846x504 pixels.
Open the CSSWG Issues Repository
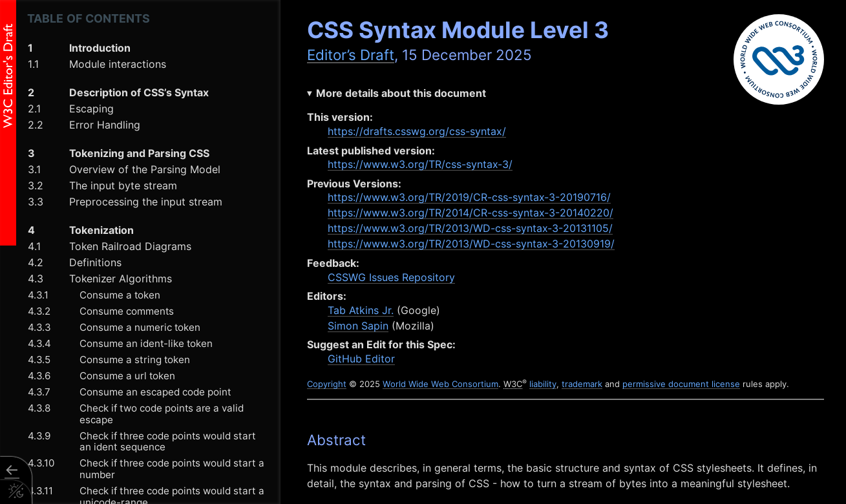(391, 277)
